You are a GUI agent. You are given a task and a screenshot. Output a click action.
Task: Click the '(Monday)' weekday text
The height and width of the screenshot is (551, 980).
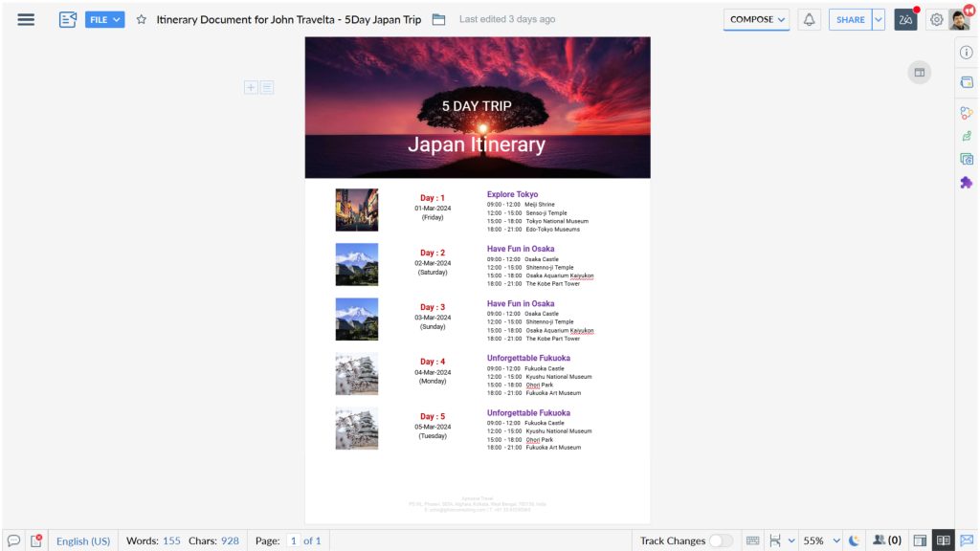point(433,381)
